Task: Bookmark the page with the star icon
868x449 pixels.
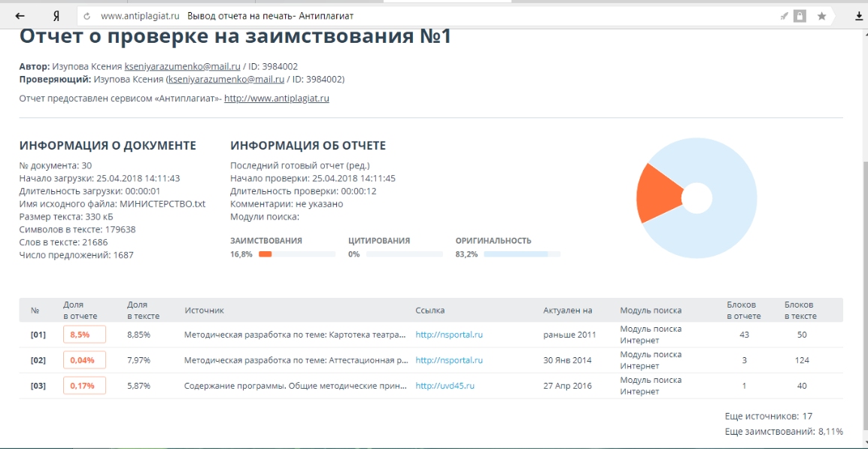Action: (821, 16)
